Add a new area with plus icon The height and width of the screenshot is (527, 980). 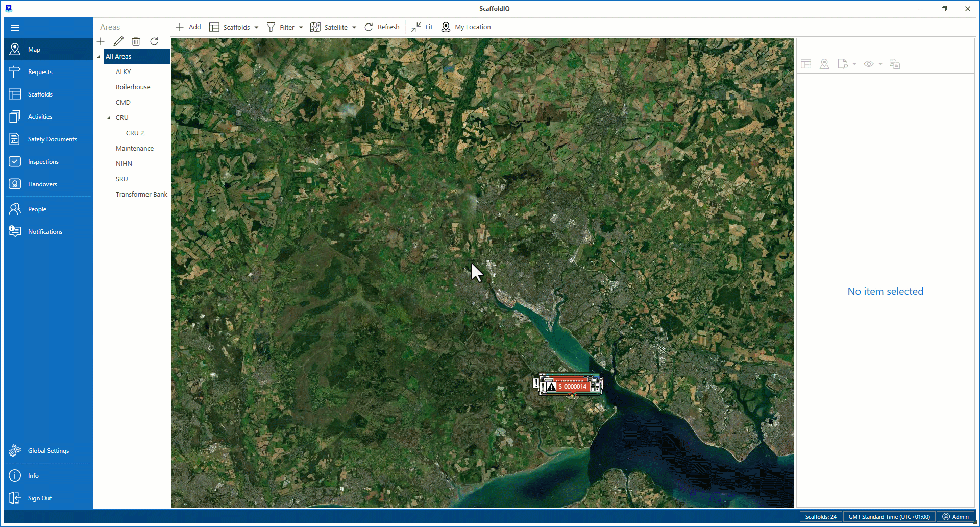tap(101, 41)
